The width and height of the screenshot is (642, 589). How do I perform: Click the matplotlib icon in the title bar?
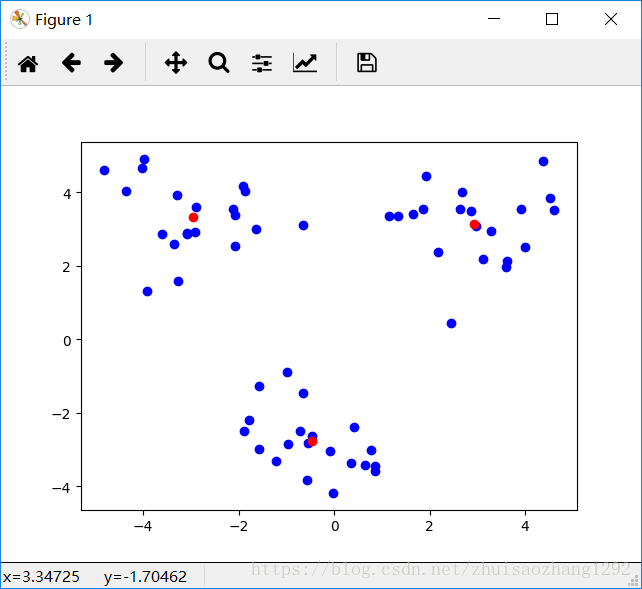tap(20, 19)
